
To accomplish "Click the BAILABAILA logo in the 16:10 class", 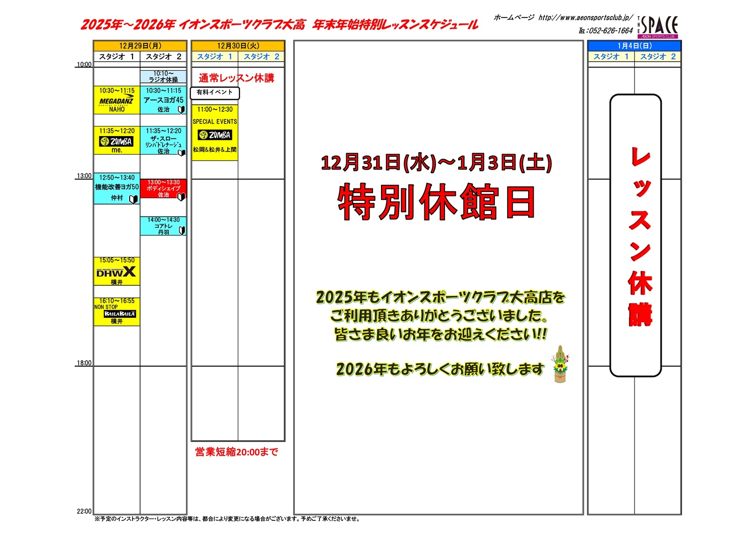I will (x=119, y=314).
